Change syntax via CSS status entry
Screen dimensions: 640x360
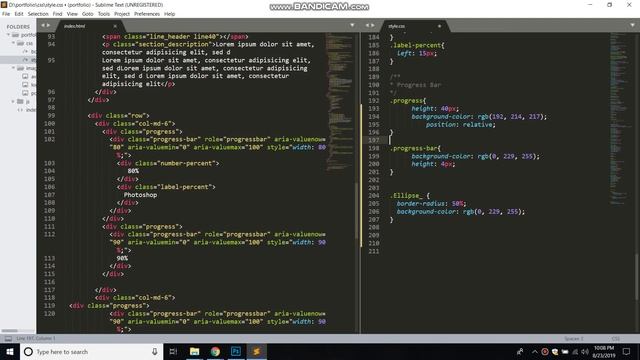[x=616, y=338]
